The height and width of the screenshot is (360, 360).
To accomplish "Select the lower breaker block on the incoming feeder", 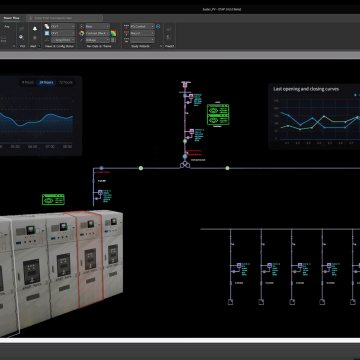I will 191,131.
